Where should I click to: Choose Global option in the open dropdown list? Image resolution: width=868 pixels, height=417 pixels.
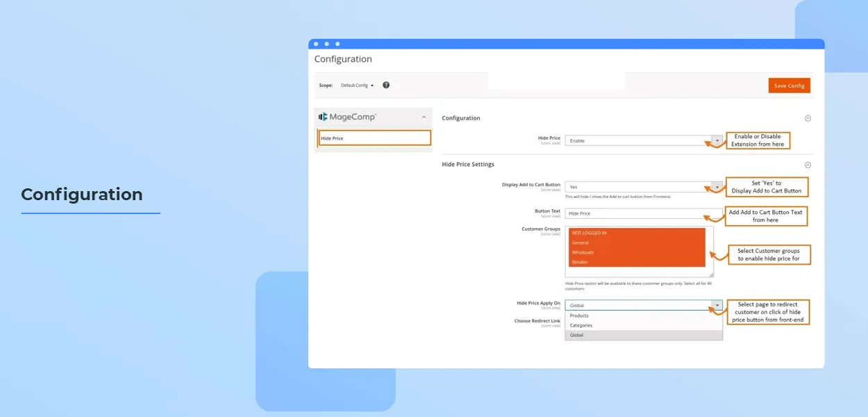(x=576, y=335)
